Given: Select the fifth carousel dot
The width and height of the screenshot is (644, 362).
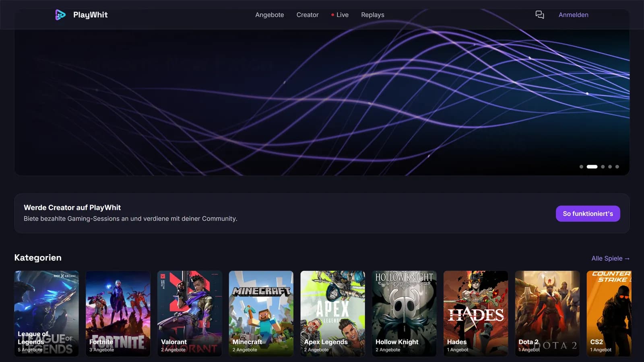Looking at the screenshot, I should pyautogui.click(x=617, y=167).
